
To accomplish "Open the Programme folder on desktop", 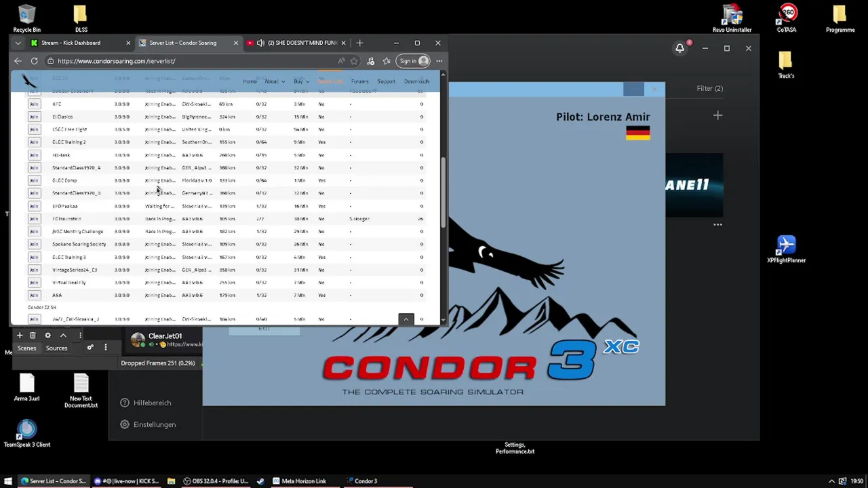I will coord(840,19).
